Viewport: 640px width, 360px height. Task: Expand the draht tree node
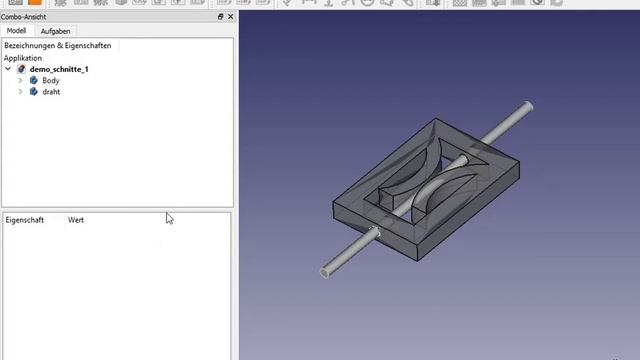(x=20, y=92)
